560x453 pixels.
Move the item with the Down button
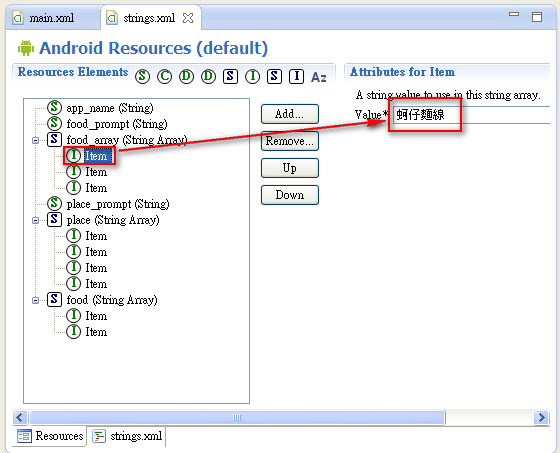coord(290,195)
